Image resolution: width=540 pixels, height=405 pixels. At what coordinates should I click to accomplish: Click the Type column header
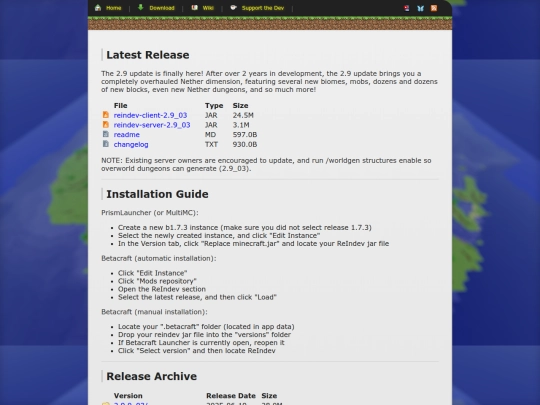(214, 106)
